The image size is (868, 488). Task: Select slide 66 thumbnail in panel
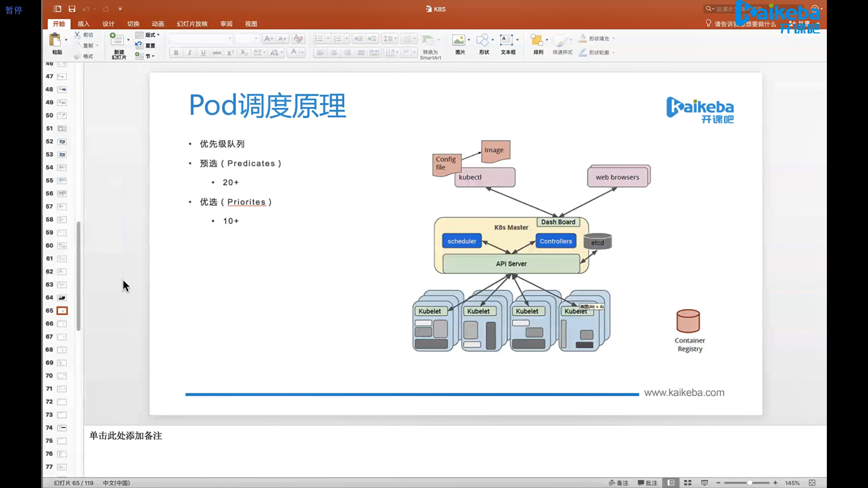[62, 324]
